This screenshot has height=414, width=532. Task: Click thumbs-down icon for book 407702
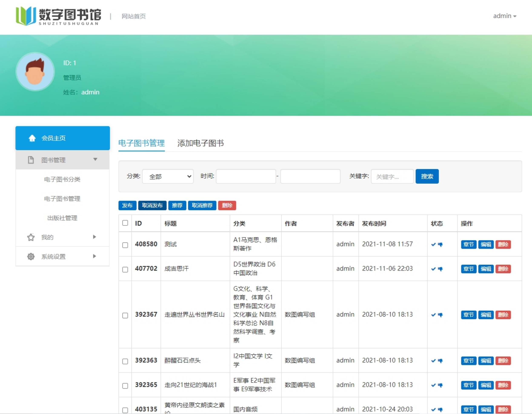pos(440,269)
